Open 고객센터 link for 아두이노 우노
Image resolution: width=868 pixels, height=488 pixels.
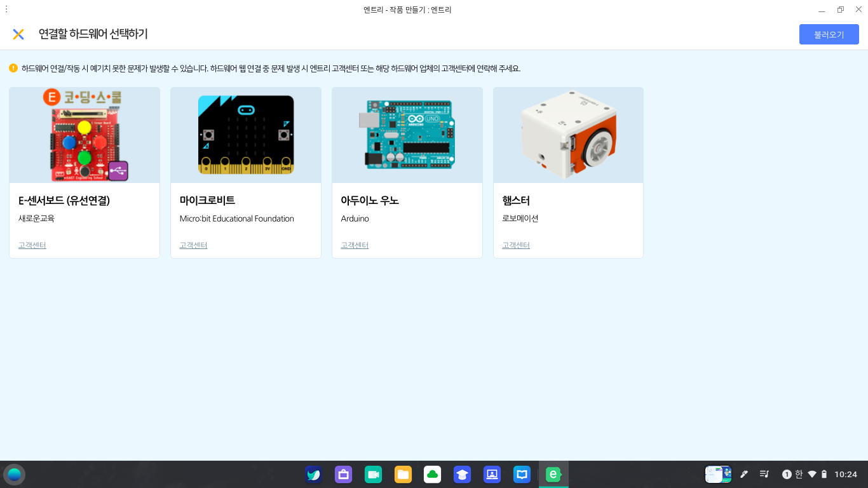click(x=355, y=245)
